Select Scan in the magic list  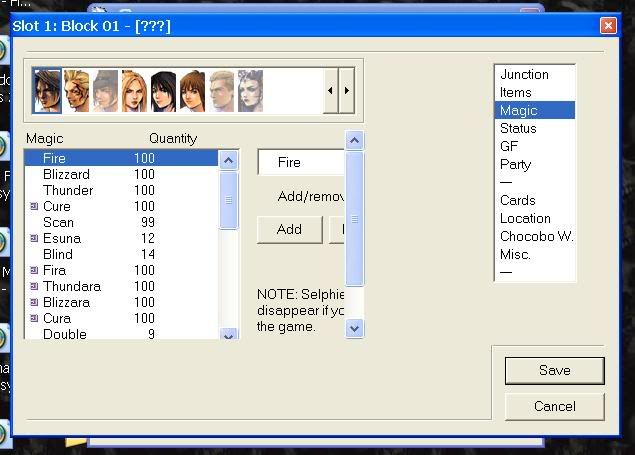(x=121, y=222)
